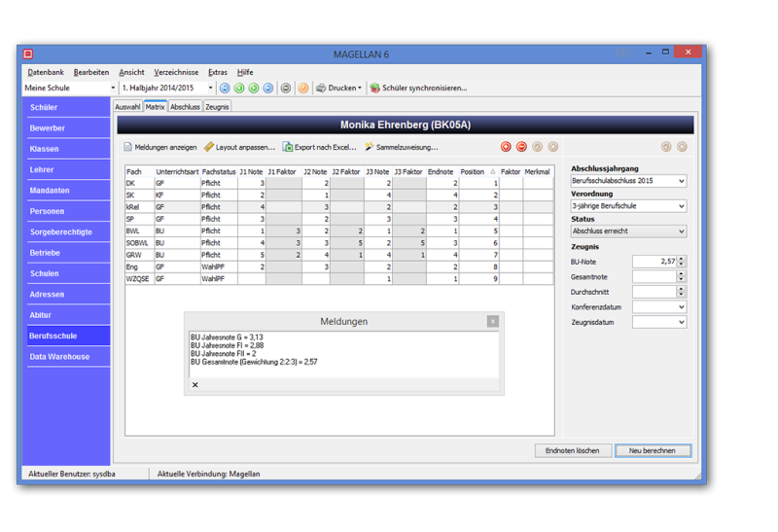Image resolution: width=778 pixels, height=532 pixels.
Task: Open Sammelzuweisung wizard
Action: [x=402, y=147]
